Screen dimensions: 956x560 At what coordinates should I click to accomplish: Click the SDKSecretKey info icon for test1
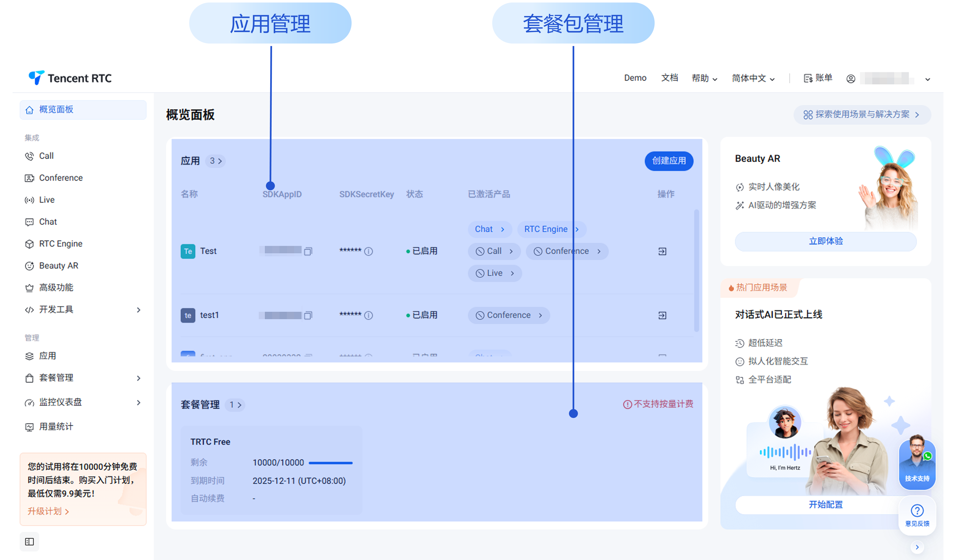[368, 316]
